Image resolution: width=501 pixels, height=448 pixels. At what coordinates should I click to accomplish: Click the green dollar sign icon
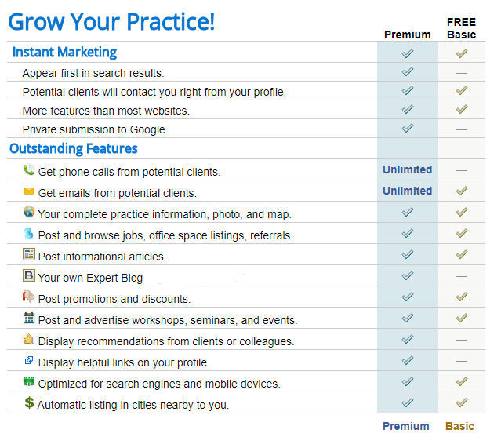[x=29, y=402]
